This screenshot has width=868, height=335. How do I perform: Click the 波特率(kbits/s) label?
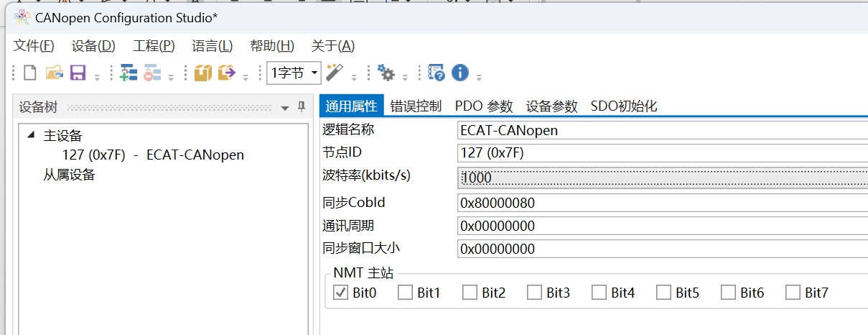pos(367,175)
